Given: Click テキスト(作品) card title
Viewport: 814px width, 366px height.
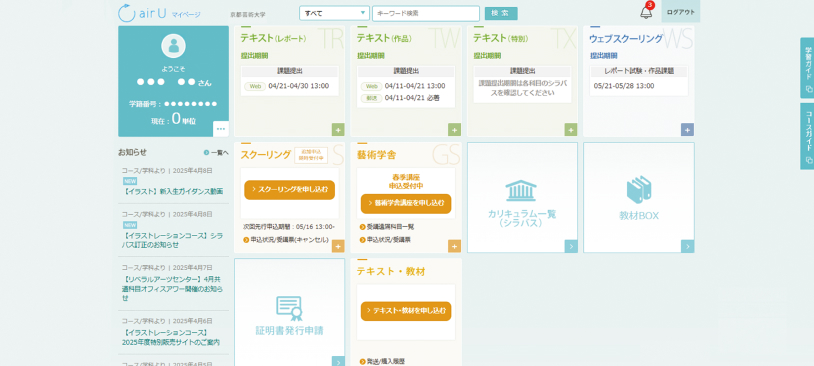Looking at the screenshot, I should point(384,38).
